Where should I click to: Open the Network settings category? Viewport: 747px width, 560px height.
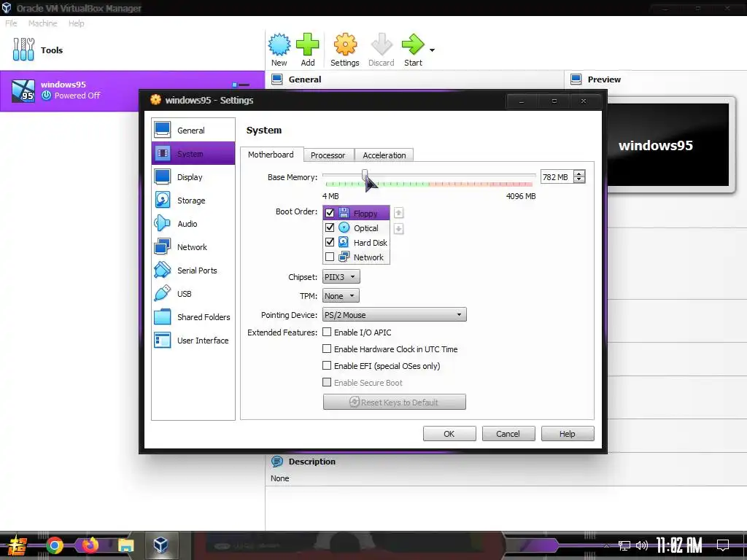click(193, 246)
